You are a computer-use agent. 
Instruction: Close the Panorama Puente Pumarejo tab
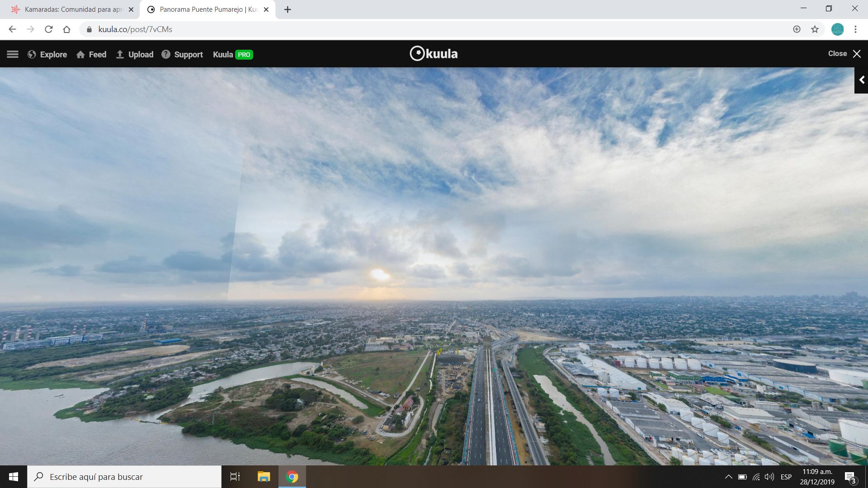point(266,9)
